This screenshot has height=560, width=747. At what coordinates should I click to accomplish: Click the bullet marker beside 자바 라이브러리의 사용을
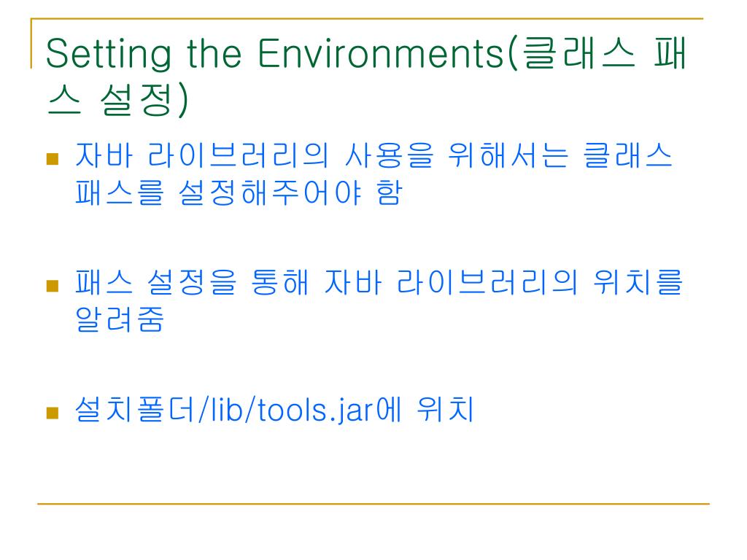point(53,158)
